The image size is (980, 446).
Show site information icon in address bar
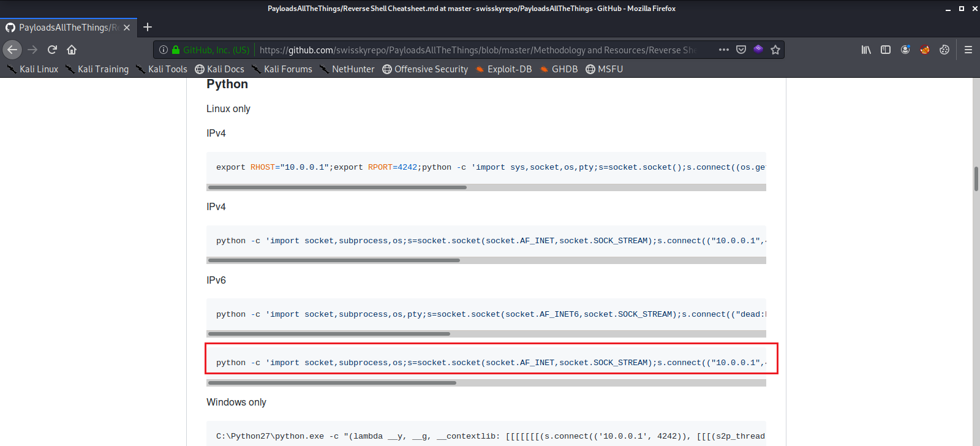(x=164, y=50)
